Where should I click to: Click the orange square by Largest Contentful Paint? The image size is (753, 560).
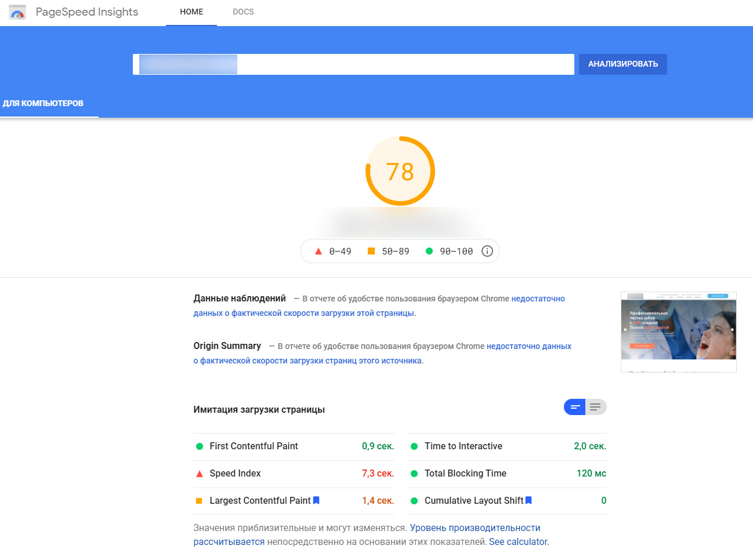click(x=199, y=501)
